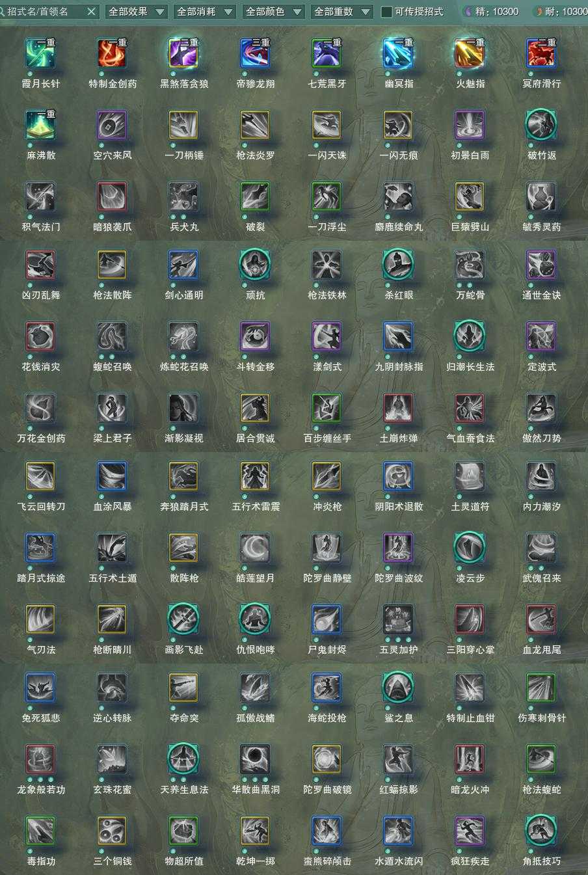Screen dimensions: 588x875
Task: Choose the 枪法炎罗 skill icon
Action: (255, 125)
